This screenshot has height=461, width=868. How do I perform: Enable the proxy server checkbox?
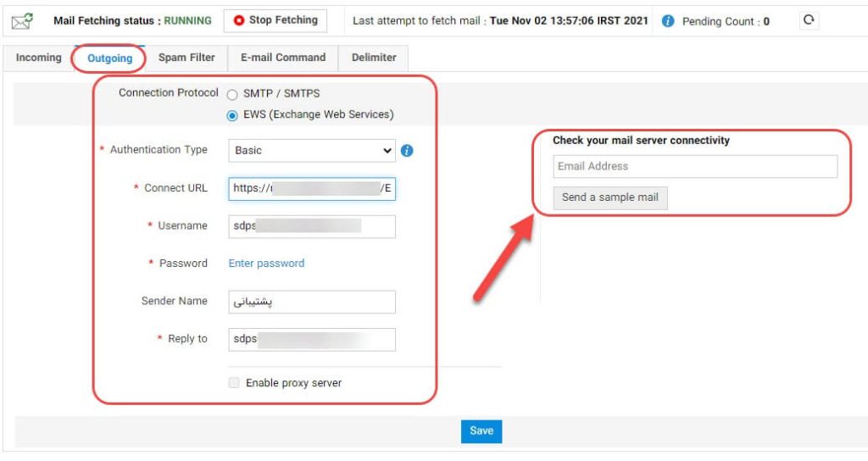point(234,382)
